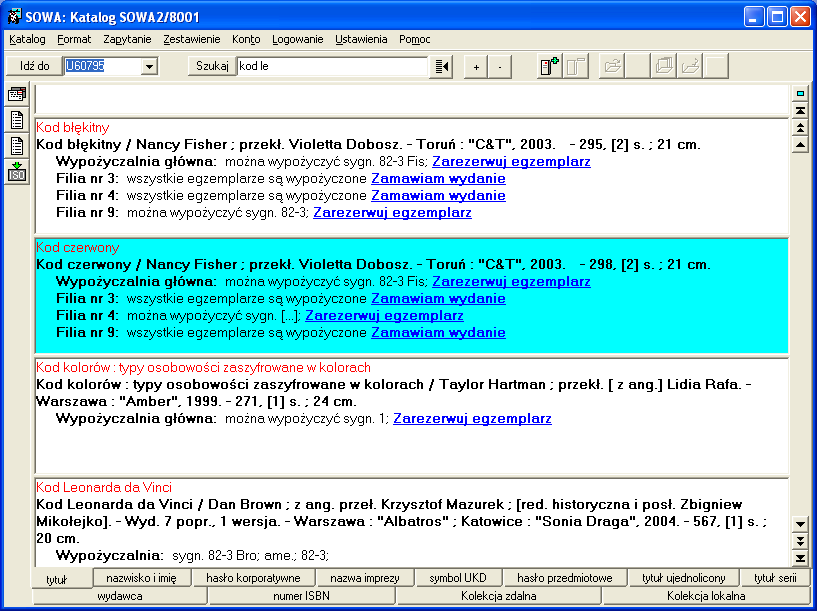The height and width of the screenshot is (611, 817).
Task: Select the red 'Kod kolorów' title heading
Action: (203, 368)
